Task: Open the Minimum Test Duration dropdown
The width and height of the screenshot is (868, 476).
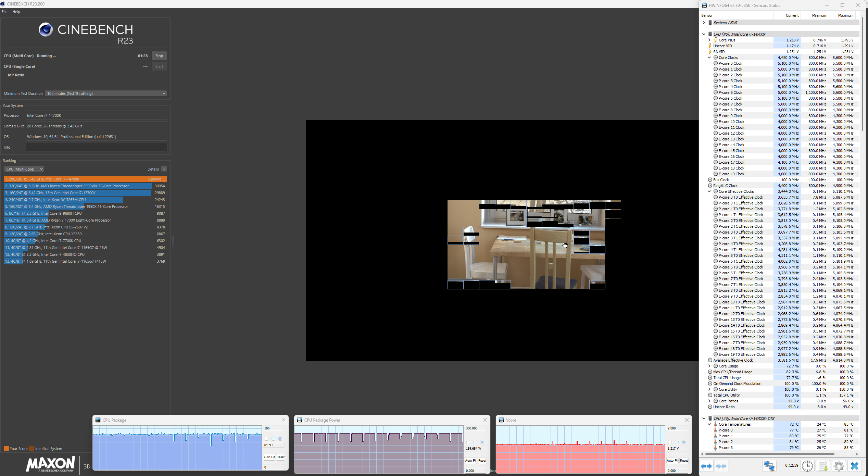Action: click(x=105, y=93)
